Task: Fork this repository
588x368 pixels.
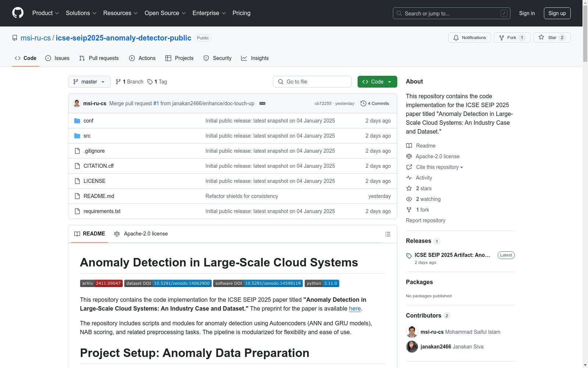Action: coord(512,38)
